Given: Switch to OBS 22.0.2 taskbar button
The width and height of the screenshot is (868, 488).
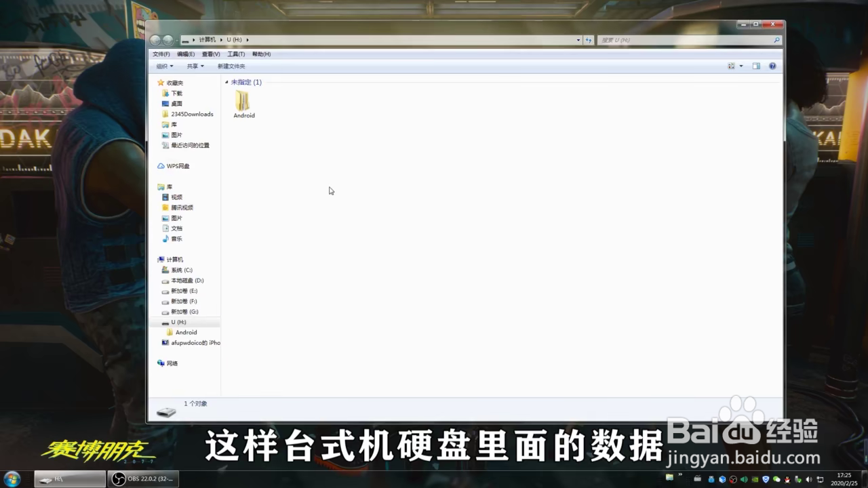Looking at the screenshot, I should [143, 479].
